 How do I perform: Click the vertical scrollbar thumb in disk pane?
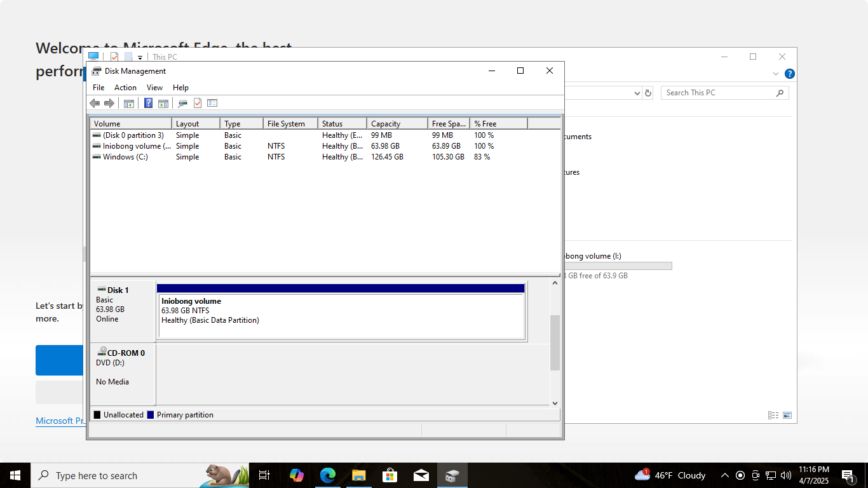tap(555, 342)
